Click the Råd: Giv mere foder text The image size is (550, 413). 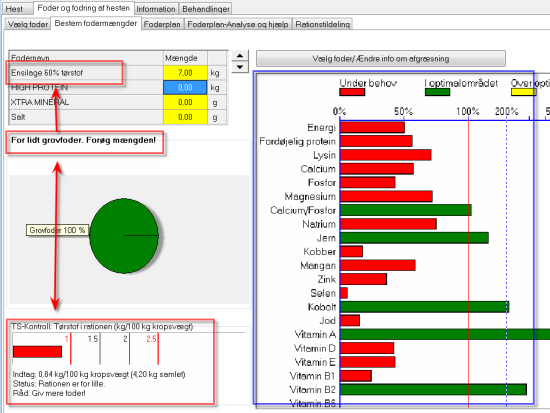[x=49, y=393]
